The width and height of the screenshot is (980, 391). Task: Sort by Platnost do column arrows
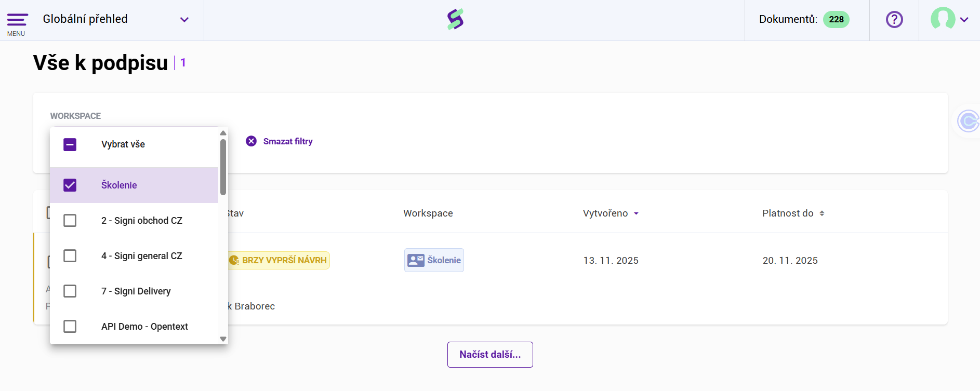tap(822, 213)
